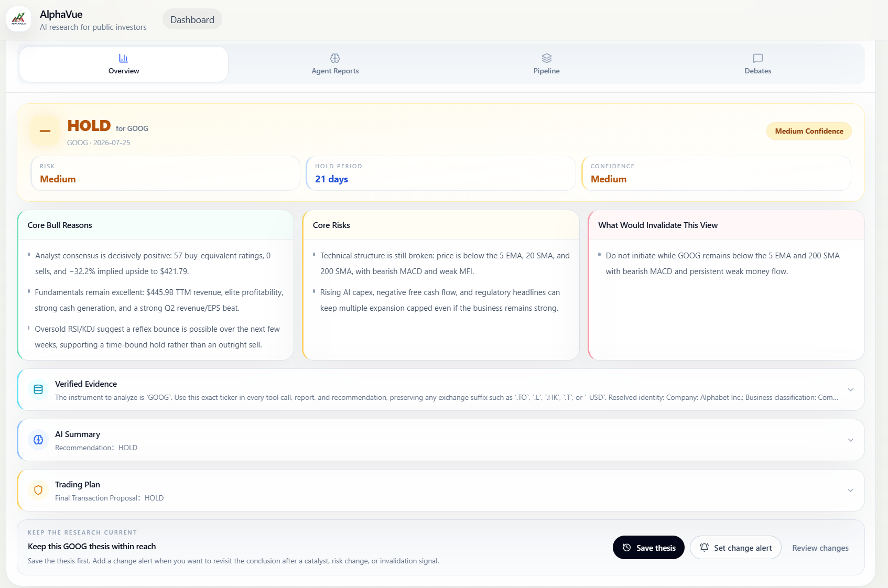Click the Do not initiate while GOOG bullet
Image resolution: width=888 pixels, height=588 pixels.
[x=723, y=264]
